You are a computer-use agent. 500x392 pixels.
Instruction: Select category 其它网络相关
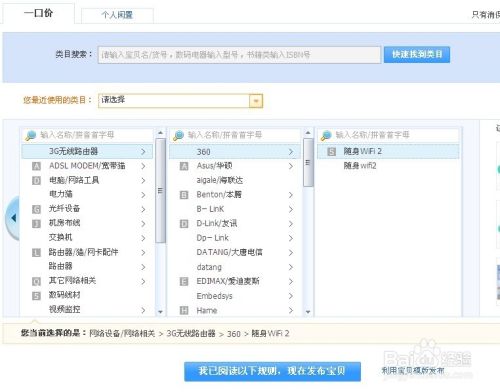click(87, 281)
